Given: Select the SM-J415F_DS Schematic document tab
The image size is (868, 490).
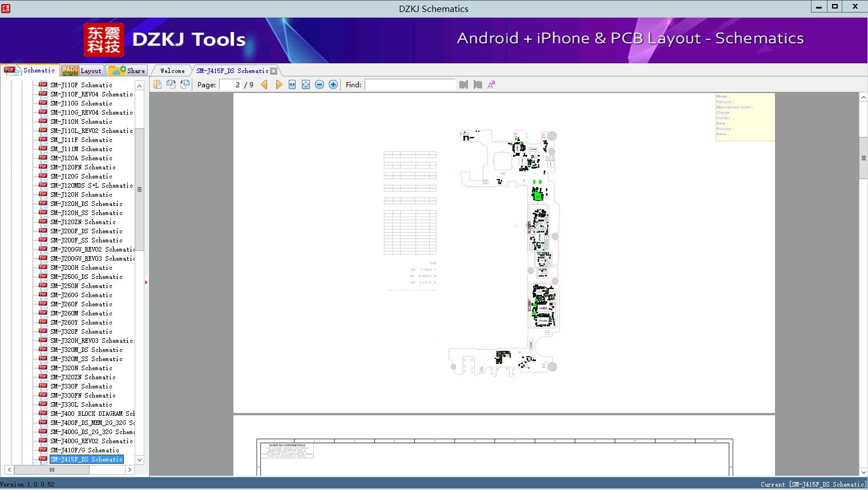Looking at the screenshot, I should (x=232, y=71).
